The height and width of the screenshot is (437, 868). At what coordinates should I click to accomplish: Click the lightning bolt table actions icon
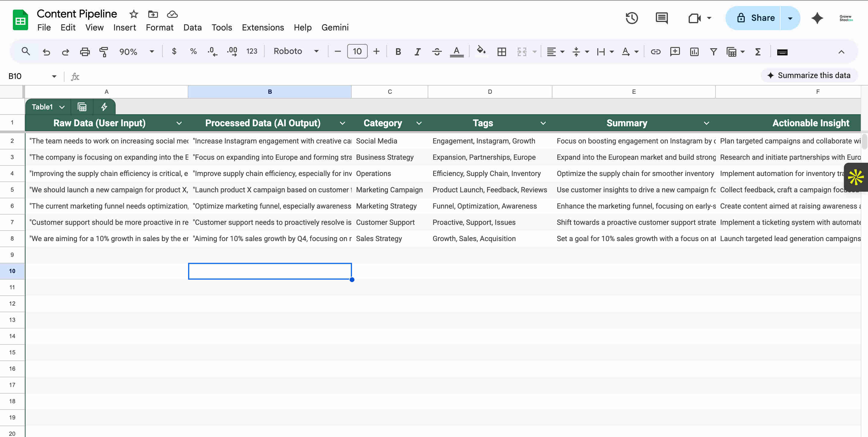104,107
